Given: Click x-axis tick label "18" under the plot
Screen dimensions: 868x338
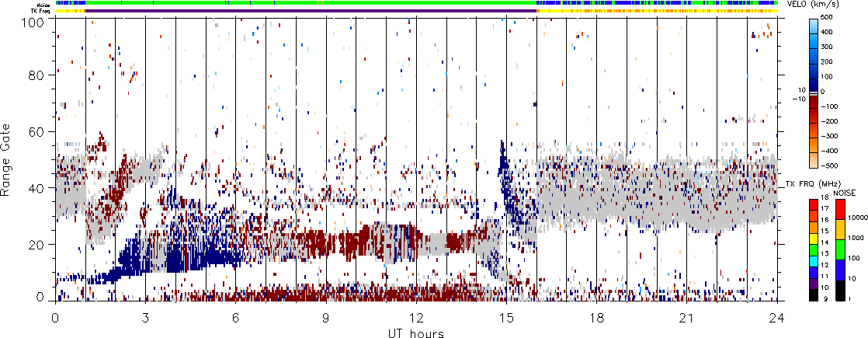Looking at the screenshot, I should coord(597,319).
